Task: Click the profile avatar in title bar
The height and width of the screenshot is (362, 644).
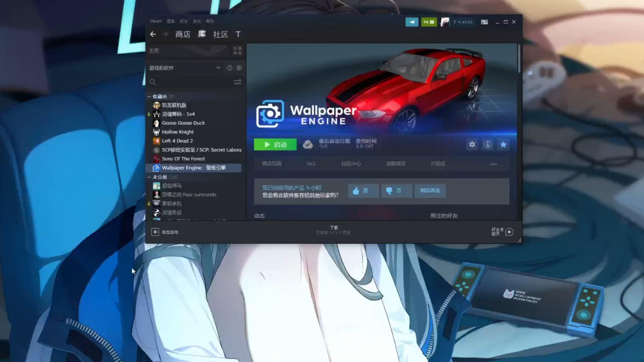Action: [445, 22]
